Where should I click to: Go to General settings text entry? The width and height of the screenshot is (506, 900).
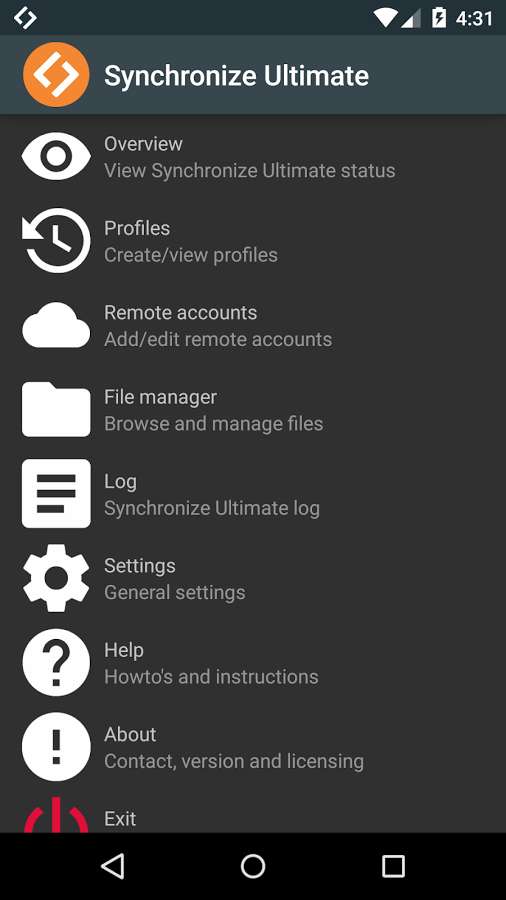(174, 592)
